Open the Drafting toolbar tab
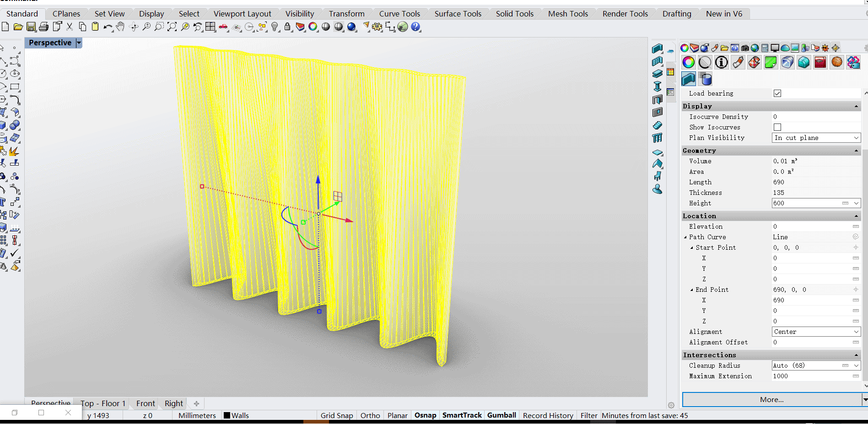This screenshot has height=424, width=868. click(677, 14)
